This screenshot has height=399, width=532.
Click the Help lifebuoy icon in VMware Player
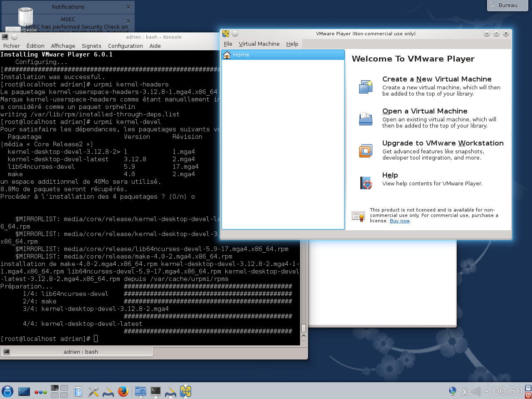click(366, 182)
